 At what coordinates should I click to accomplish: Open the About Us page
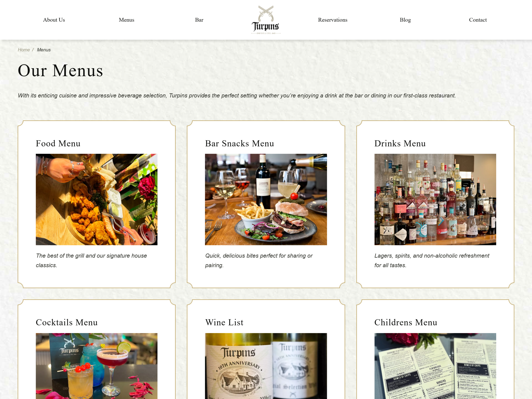[54, 20]
